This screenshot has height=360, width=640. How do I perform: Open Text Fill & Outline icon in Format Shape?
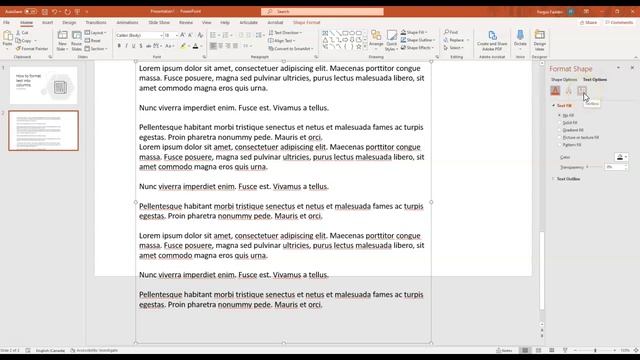(555, 90)
